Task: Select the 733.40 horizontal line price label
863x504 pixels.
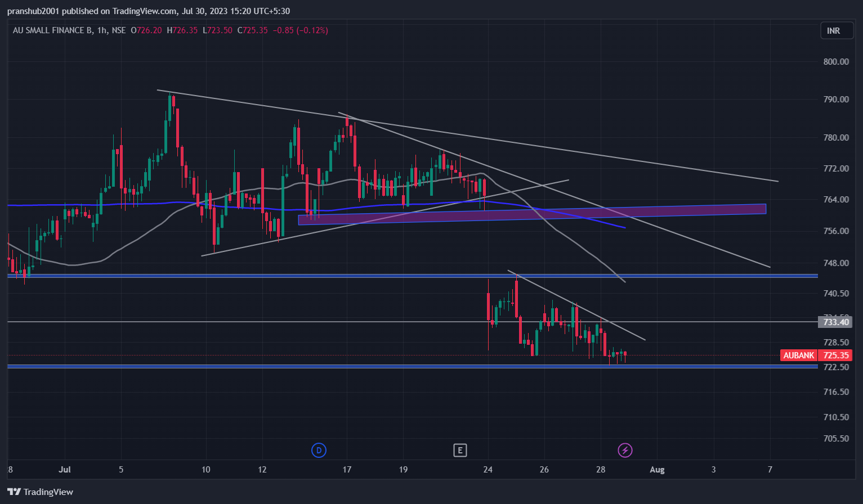Action: click(x=836, y=322)
